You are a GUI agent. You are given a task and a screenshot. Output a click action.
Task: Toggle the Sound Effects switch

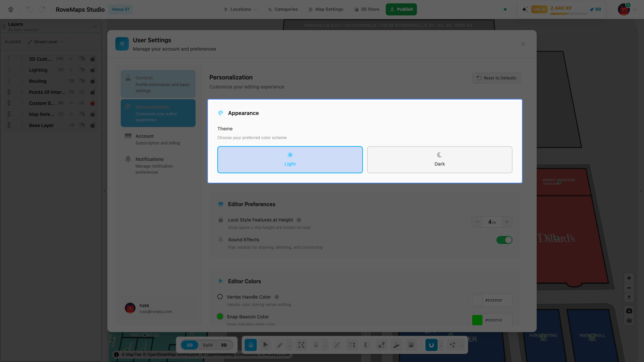tap(504, 240)
